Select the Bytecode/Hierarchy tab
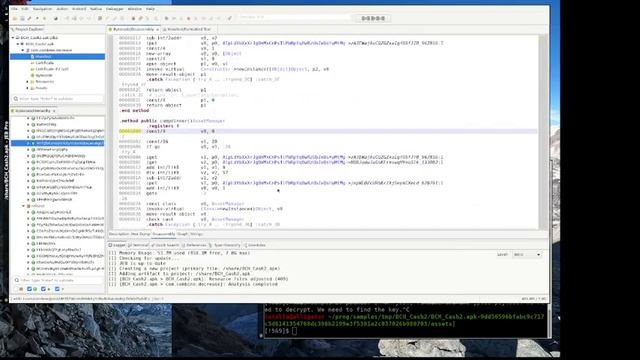This screenshot has width=640, height=360. coord(33,111)
